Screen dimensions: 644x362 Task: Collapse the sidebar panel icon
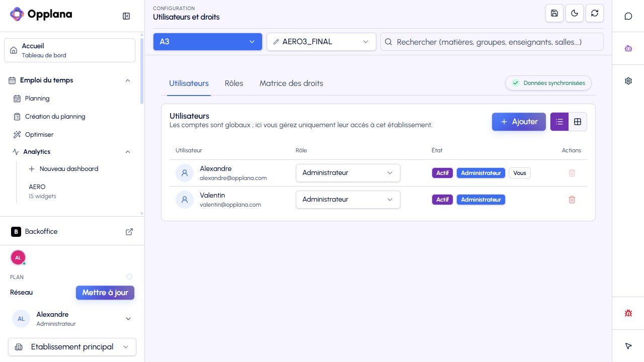pos(126,16)
